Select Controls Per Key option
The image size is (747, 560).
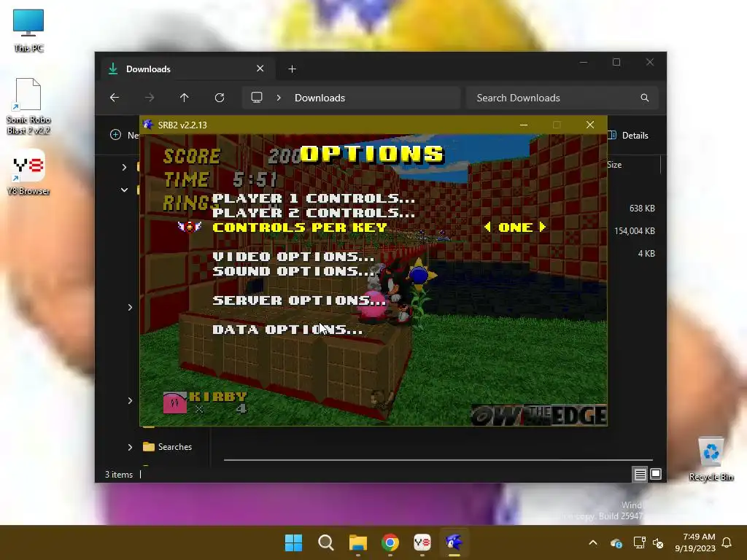[300, 227]
